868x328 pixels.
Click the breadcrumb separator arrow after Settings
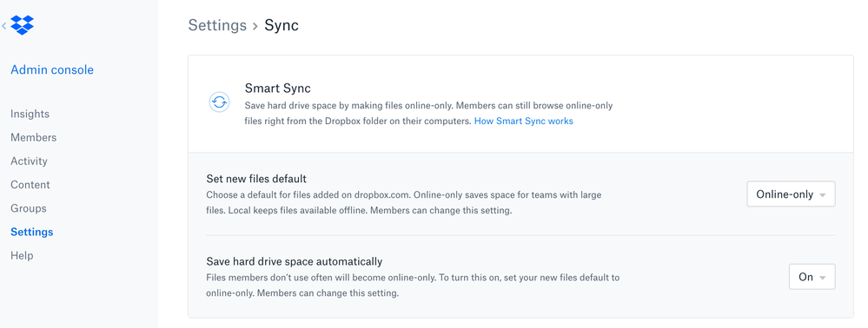click(255, 26)
